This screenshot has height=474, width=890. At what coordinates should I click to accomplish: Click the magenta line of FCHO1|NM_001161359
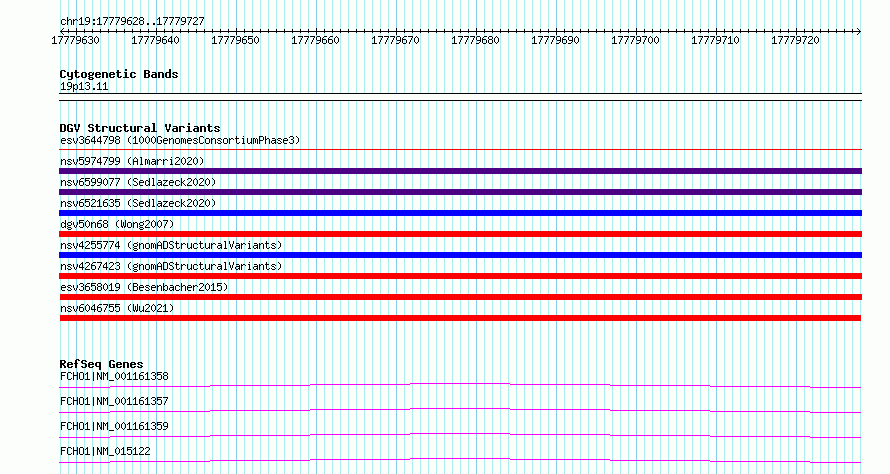(x=460, y=436)
